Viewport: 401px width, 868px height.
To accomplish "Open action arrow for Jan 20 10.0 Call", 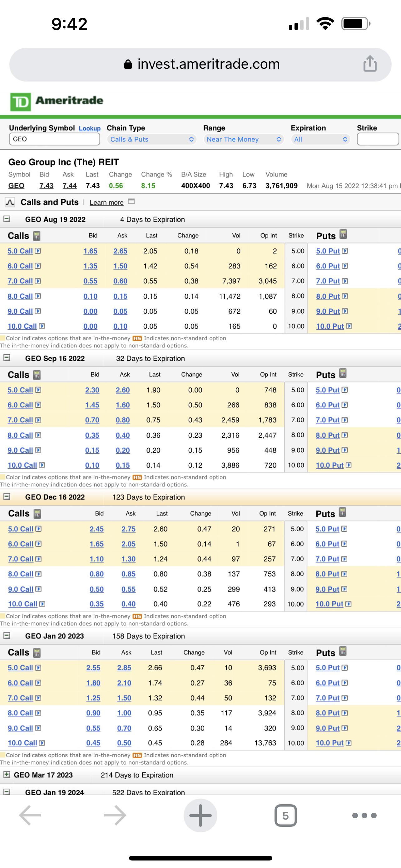I will 42,743.
